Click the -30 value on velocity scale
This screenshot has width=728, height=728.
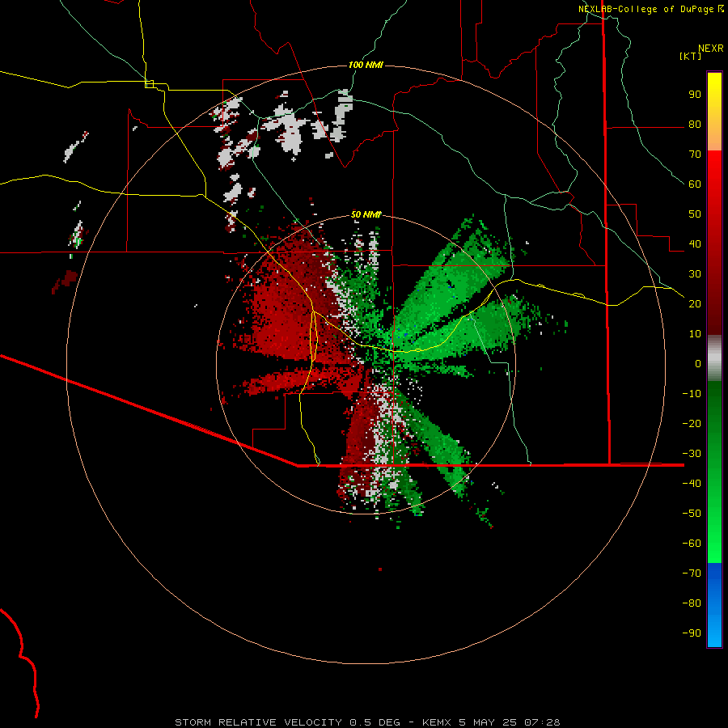click(692, 454)
